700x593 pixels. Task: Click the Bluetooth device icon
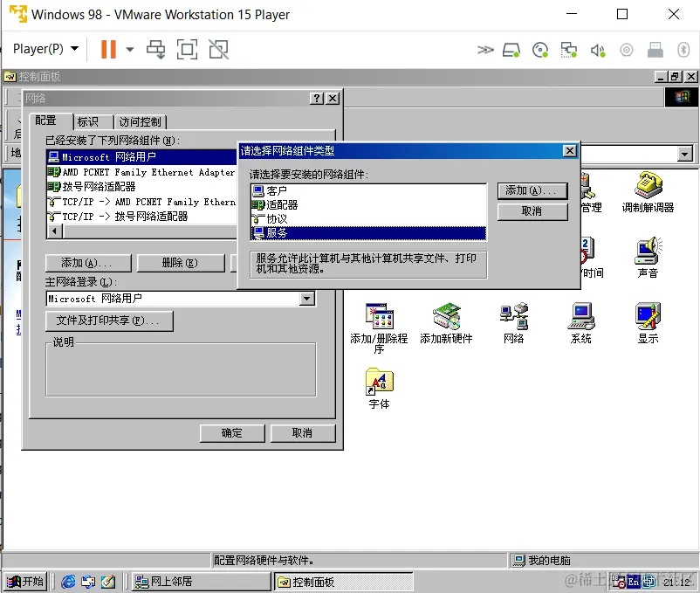[x=683, y=50]
